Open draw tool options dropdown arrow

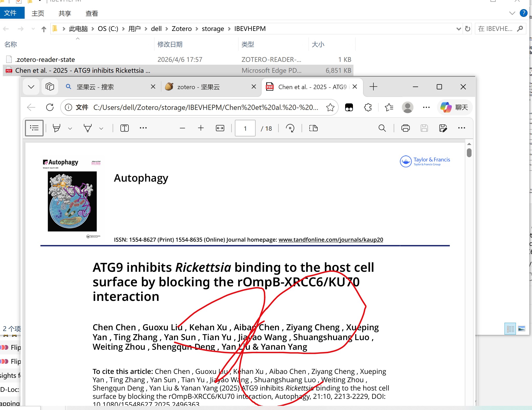click(101, 128)
